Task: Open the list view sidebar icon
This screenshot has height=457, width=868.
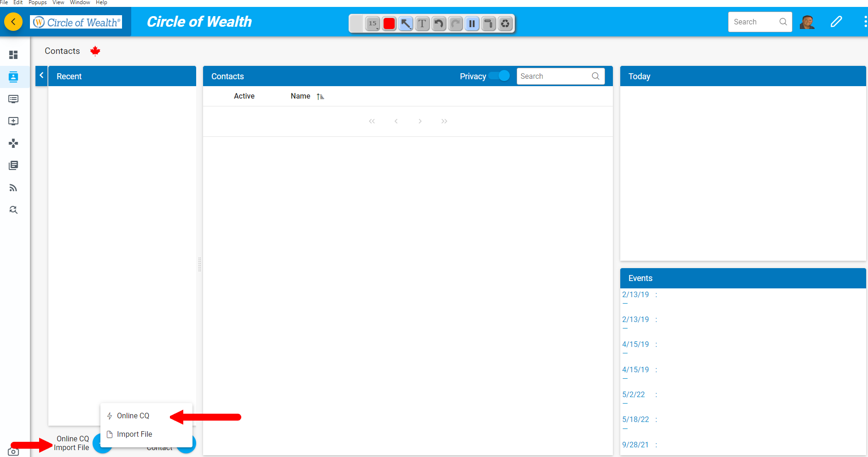Action: [x=13, y=99]
